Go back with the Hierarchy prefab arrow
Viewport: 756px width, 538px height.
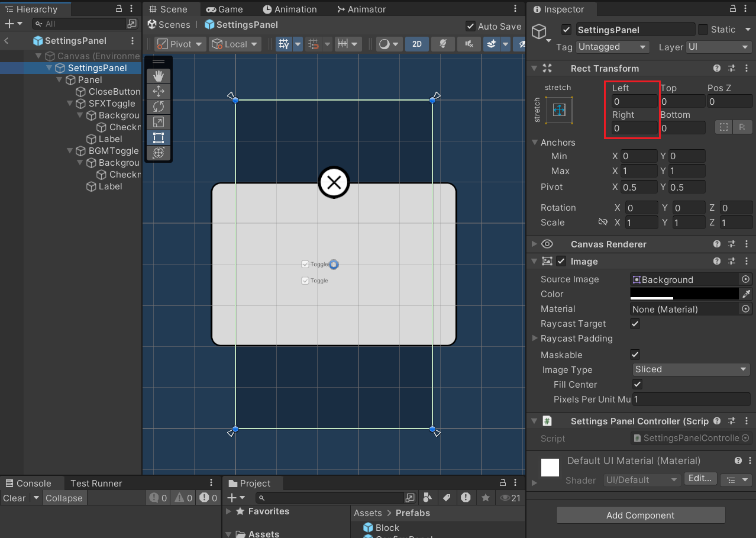coord(7,41)
